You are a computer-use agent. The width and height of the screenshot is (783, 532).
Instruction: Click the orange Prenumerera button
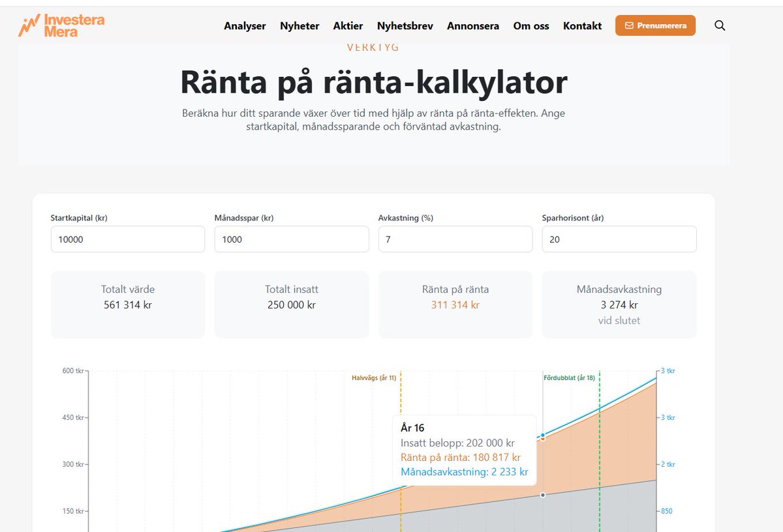click(x=655, y=25)
